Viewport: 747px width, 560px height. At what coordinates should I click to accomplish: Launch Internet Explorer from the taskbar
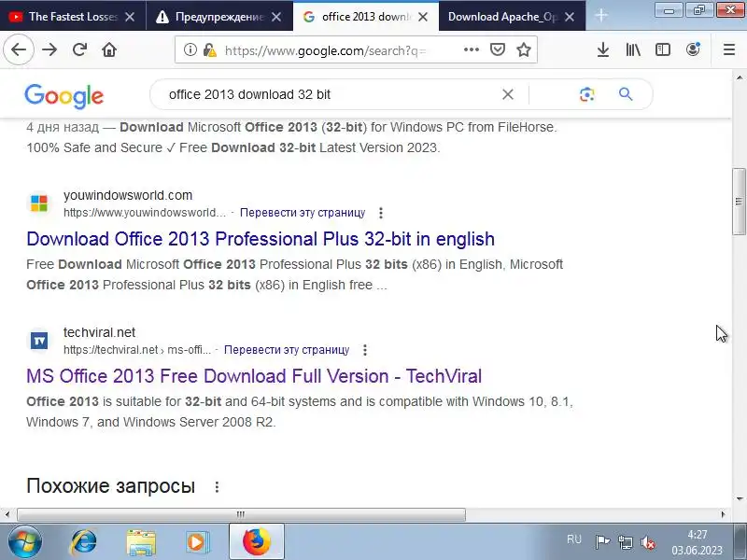83,541
